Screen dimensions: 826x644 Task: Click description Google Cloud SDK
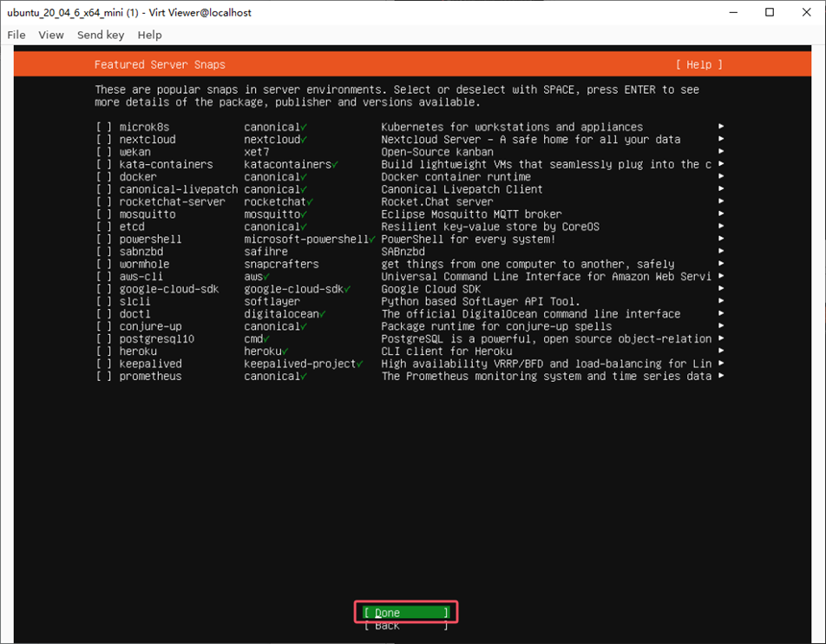[431, 289]
